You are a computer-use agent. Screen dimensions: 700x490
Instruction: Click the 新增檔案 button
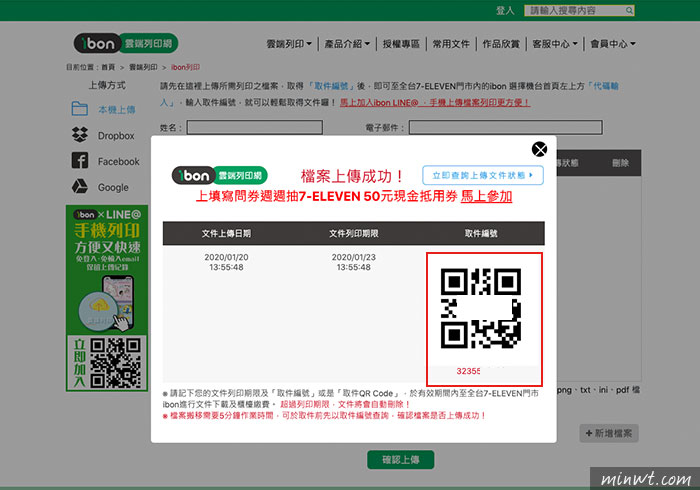pyautogui.click(x=609, y=433)
